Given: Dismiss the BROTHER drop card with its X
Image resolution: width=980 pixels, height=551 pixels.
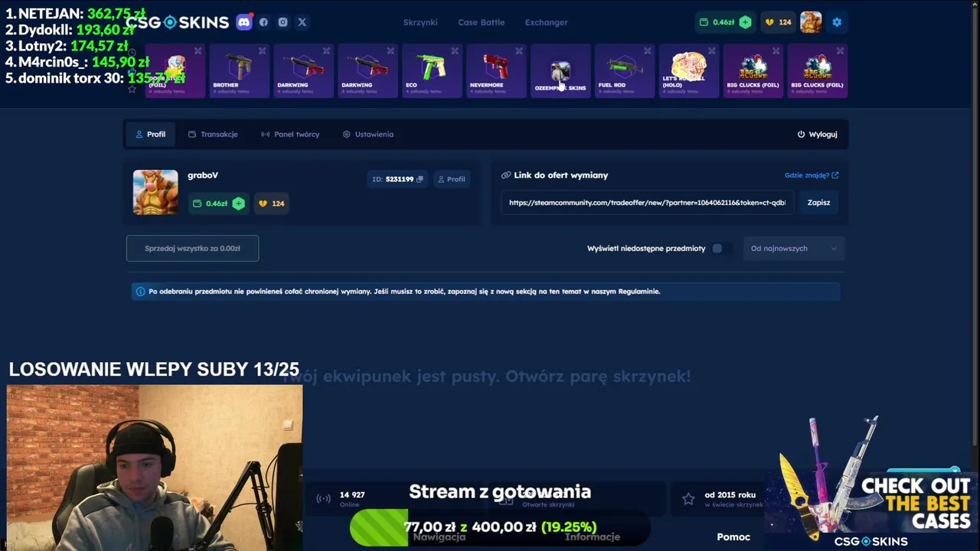Looking at the screenshot, I should (262, 51).
